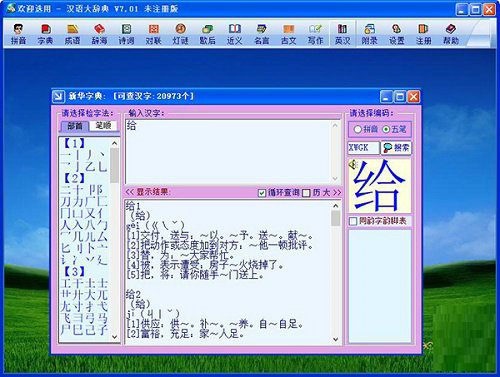500x377 pixels.
Task: Select the 拼音 encoding radio button
Action: 358,129
